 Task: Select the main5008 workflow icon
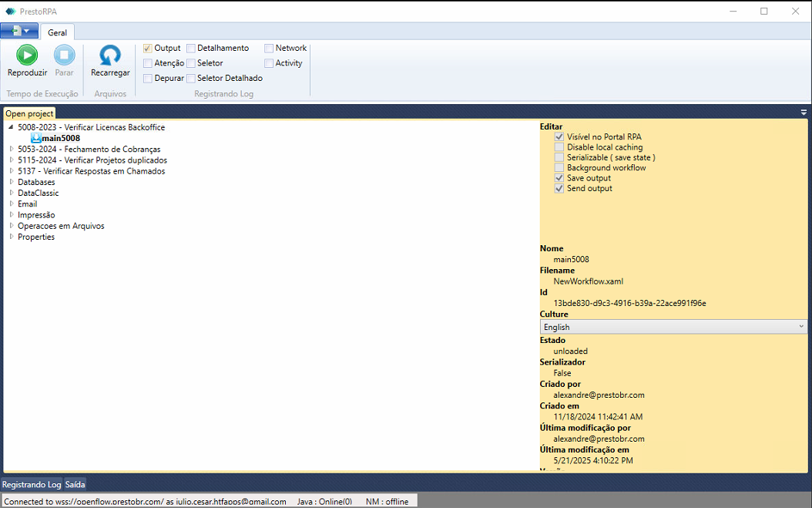(35, 138)
